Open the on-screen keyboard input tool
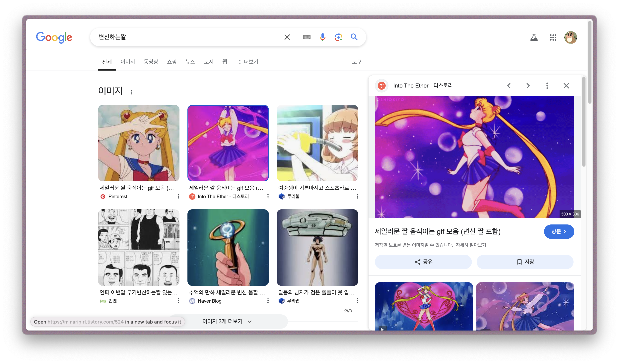 (307, 37)
